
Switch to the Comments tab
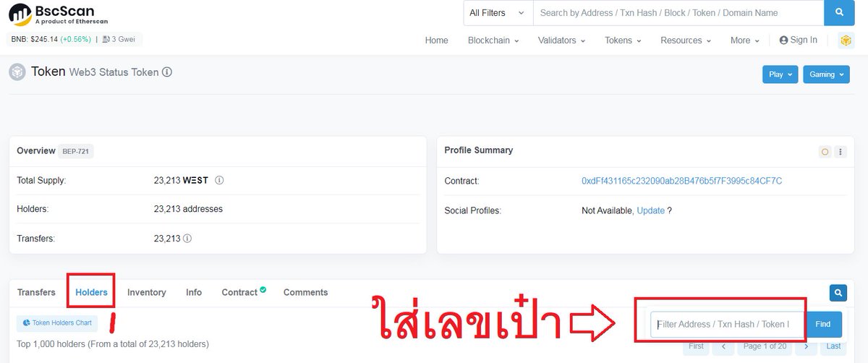305,292
